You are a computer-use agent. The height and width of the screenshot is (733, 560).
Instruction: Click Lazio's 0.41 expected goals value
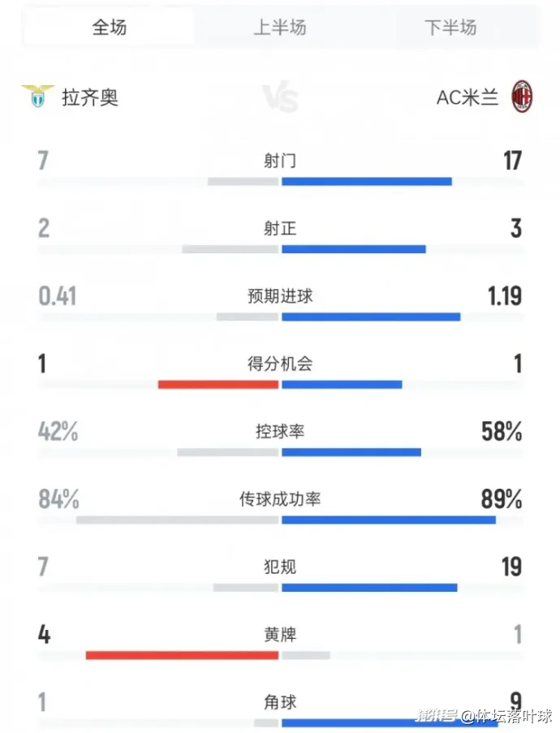pos(58,296)
